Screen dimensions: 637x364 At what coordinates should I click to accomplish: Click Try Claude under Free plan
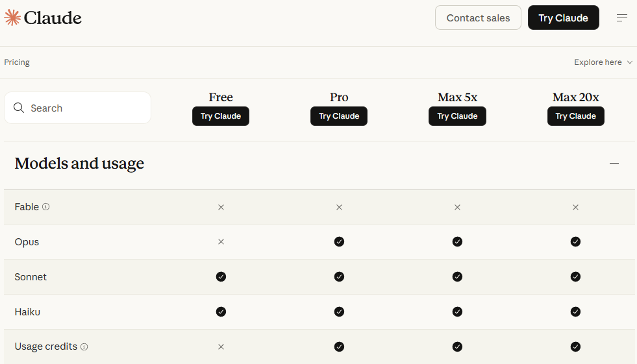click(x=221, y=116)
